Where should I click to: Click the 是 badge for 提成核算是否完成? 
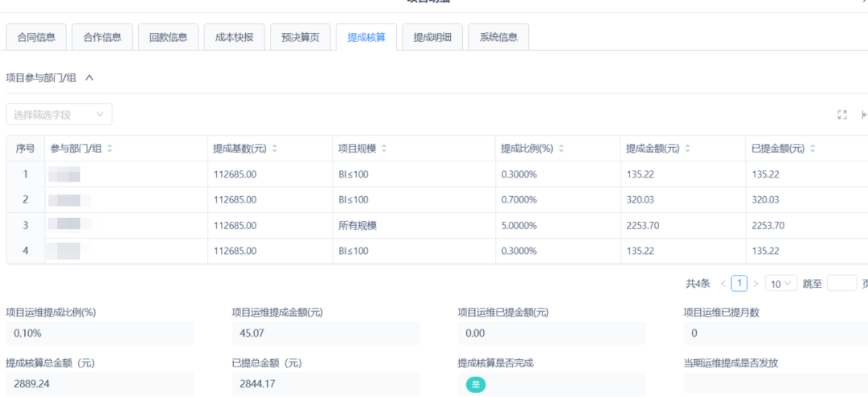[x=476, y=385]
